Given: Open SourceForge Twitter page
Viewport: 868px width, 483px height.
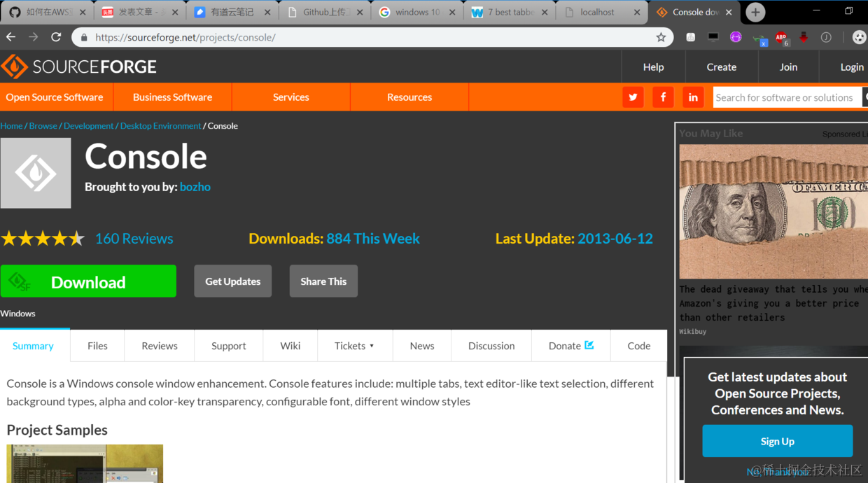Looking at the screenshot, I should coord(633,97).
